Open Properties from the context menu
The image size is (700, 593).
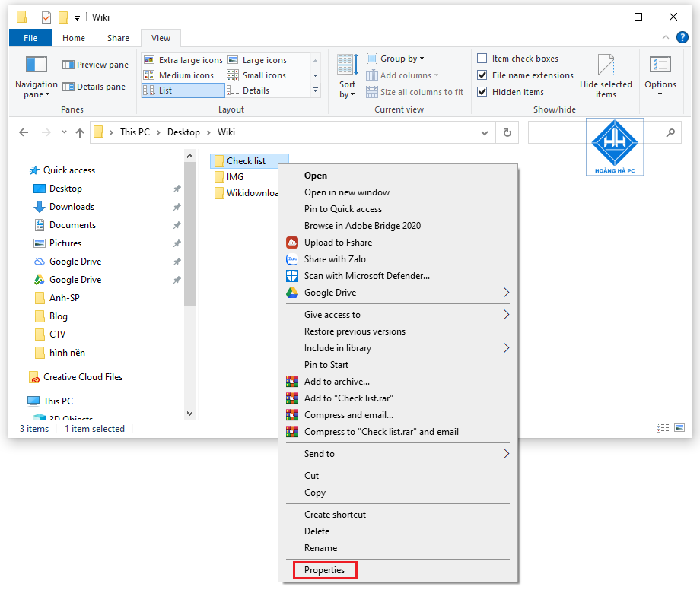point(324,569)
